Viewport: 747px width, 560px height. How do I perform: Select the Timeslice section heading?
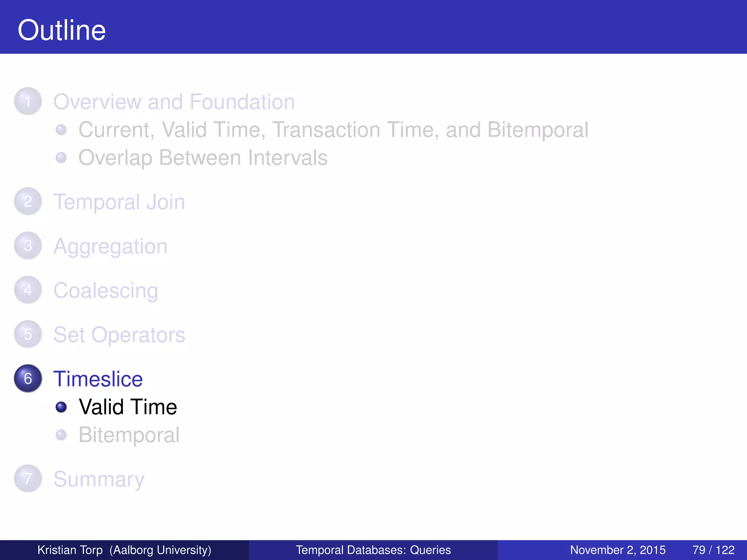point(98,379)
